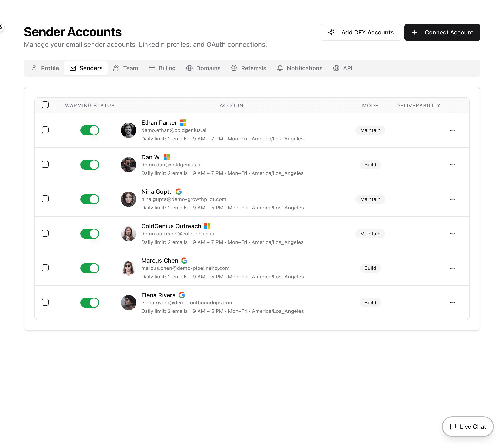The height and width of the screenshot is (447, 504).
Task: Click the Connect Account button
Action: [x=442, y=33]
